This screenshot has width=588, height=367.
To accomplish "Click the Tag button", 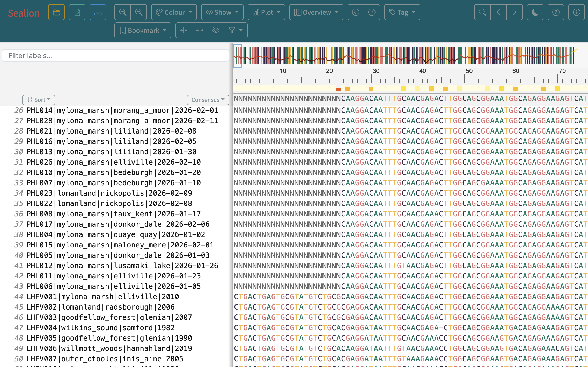I will click(402, 12).
